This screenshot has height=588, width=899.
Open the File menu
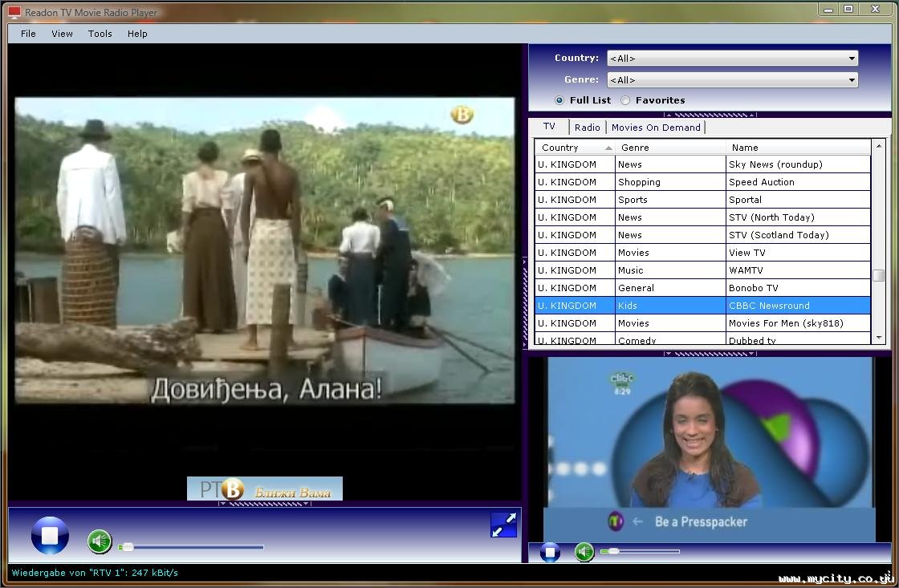(x=28, y=34)
